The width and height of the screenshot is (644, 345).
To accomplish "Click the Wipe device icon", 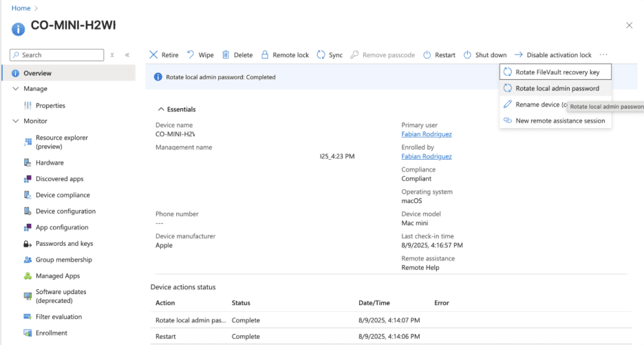I will click(x=191, y=55).
